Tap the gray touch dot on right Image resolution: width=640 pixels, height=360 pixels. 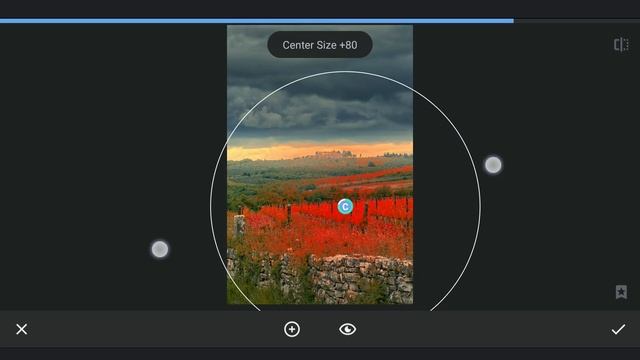point(493,165)
